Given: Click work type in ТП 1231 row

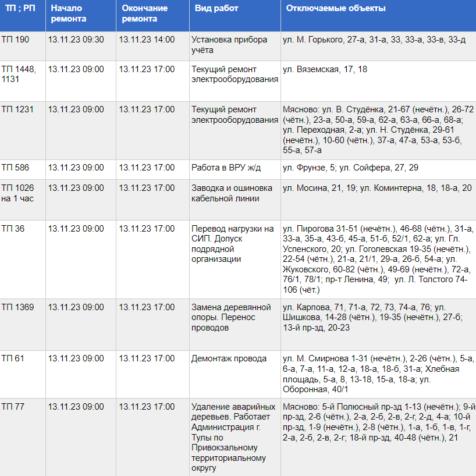Looking at the screenshot, I should [x=235, y=130].
